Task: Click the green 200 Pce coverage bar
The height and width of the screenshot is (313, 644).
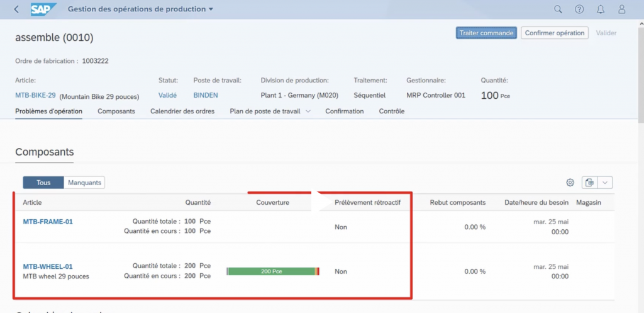Action: coord(271,271)
